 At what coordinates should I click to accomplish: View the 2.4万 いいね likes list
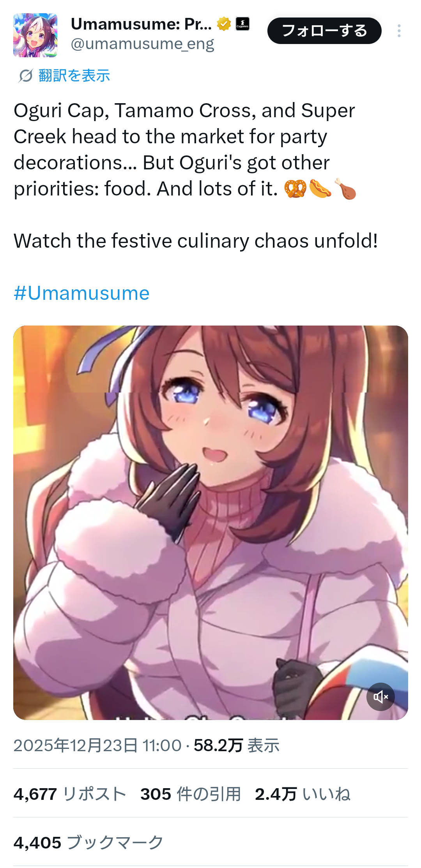(303, 794)
